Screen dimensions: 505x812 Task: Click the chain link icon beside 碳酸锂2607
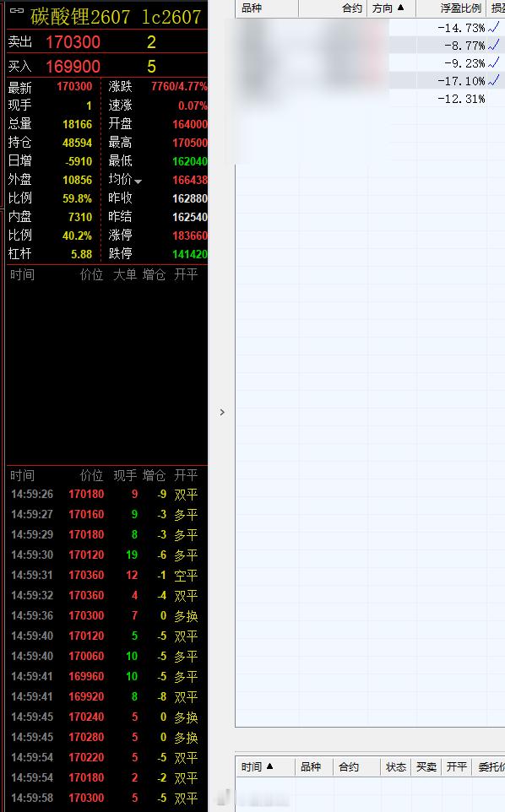click(x=17, y=10)
